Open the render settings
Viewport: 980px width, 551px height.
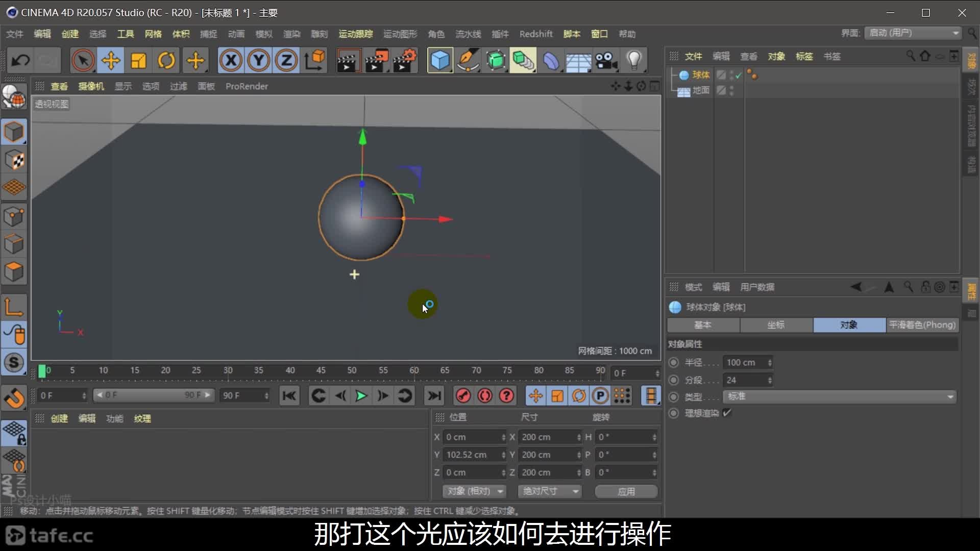tap(405, 61)
